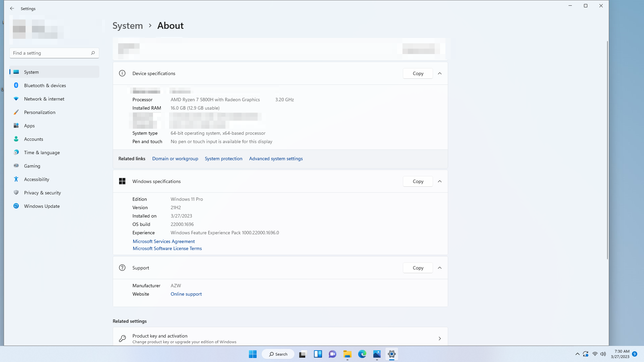This screenshot has height=362, width=644.
Task: Go to Windows Update page
Action: coord(54,206)
